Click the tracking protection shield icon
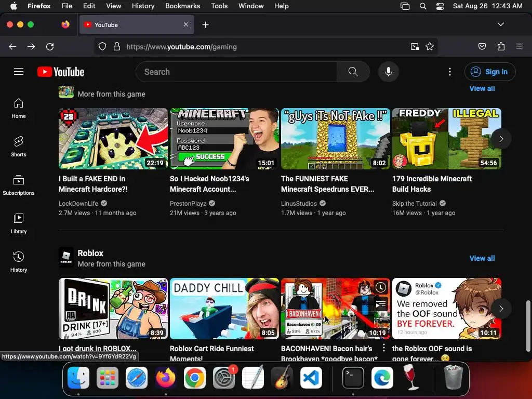532x399 pixels. (102, 46)
